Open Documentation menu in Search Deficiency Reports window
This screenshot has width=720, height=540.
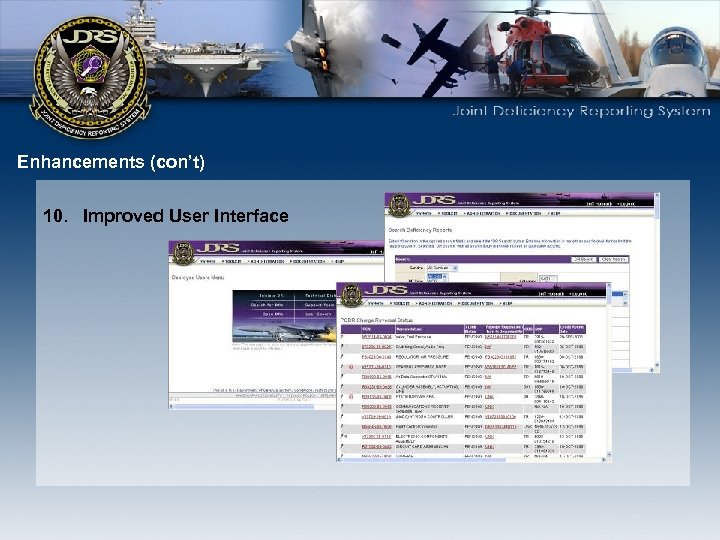coord(523,214)
